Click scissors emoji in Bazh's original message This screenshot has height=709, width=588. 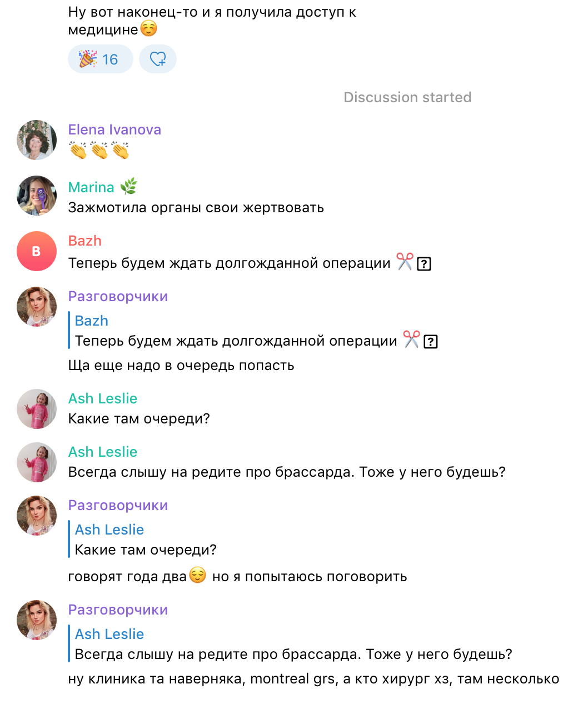pos(405,262)
